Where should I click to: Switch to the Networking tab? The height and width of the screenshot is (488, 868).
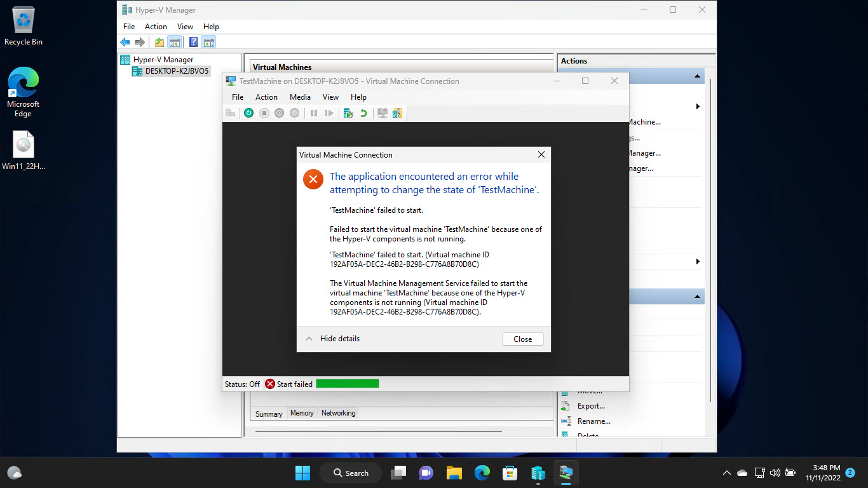coord(337,413)
